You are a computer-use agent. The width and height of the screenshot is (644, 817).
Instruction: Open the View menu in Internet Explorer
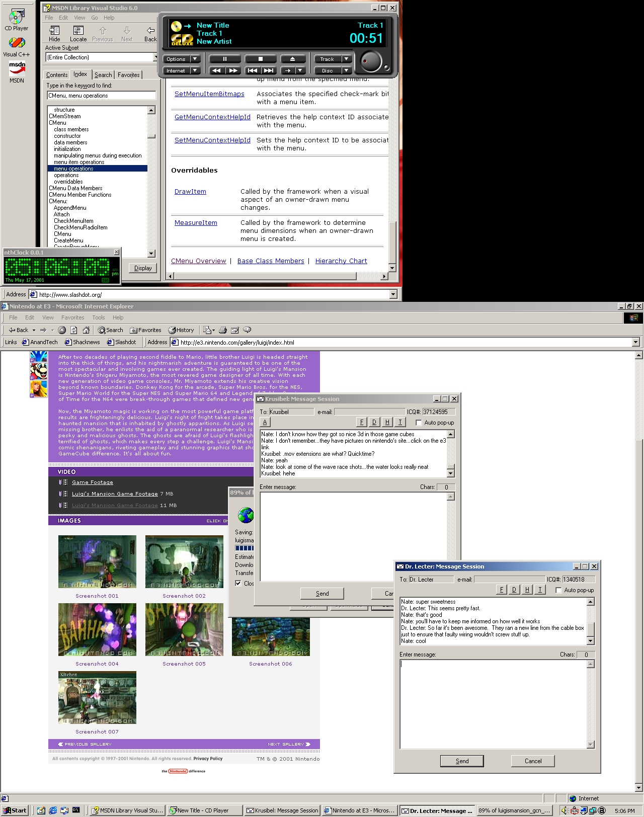tap(48, 317)
